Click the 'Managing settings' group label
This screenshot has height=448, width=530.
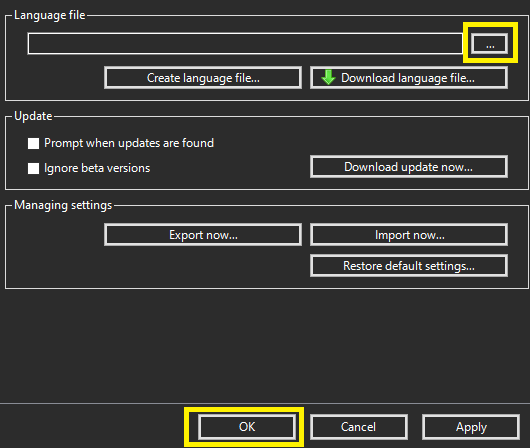(63, 205)
